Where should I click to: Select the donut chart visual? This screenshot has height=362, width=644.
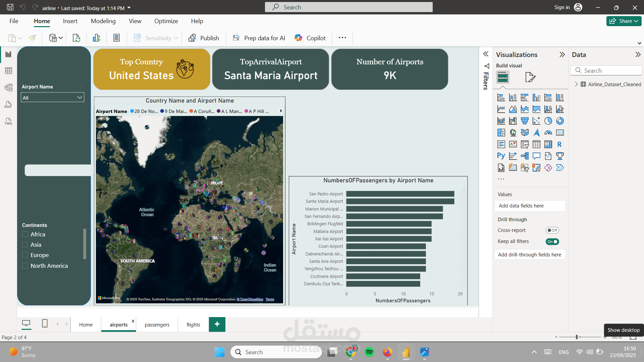pos(560,121)
